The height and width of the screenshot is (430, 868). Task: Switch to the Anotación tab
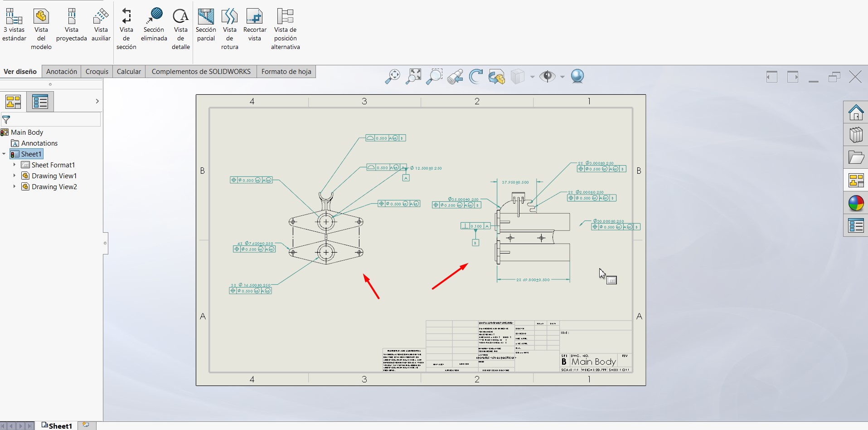62,72
